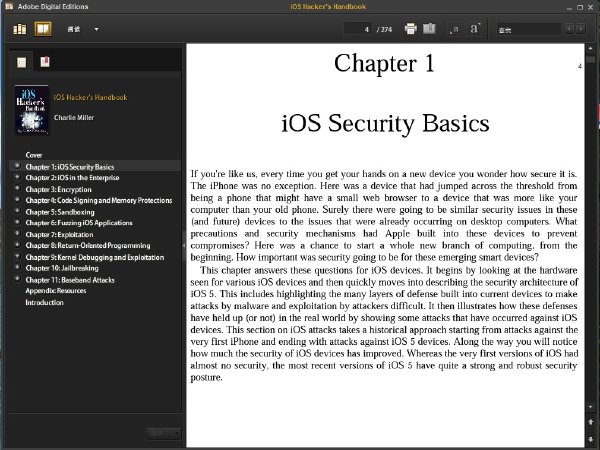Go to next page with down arrow button
The height and width of the screenshot is (450, 600).
pyautogui.click(x=590, y=439)
